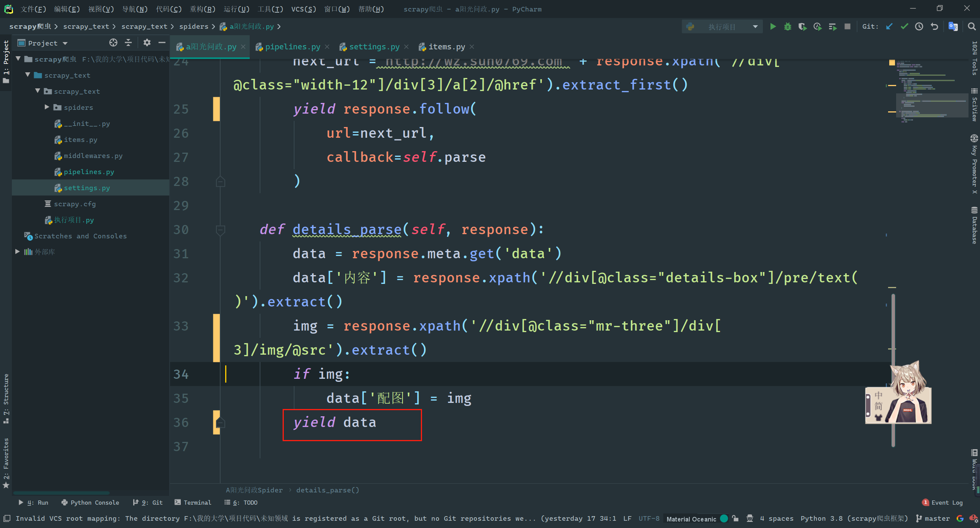Open Project panel settings gear
Image resolution: width=980 pixels, height=528 pixels.
147,42
